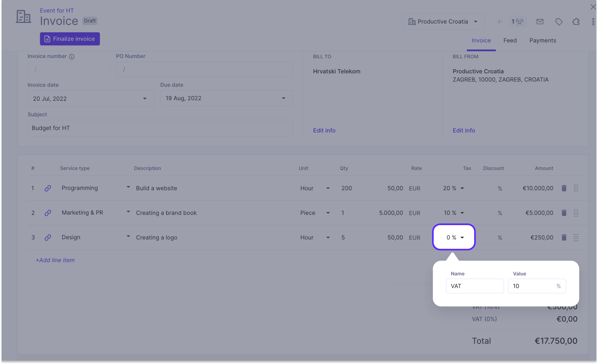Expand Programming service type dropdown
598x364 pixels.
coord(128,187)
